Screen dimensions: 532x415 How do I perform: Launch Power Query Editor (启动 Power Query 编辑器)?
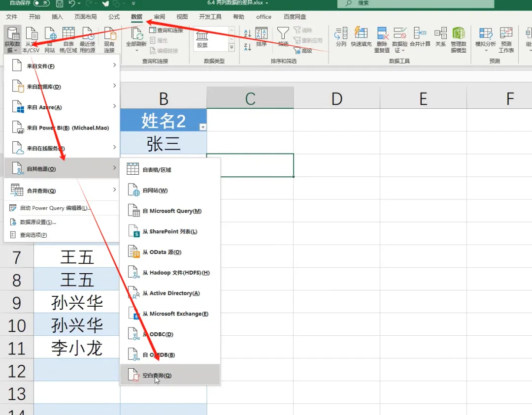pos(62,208)
